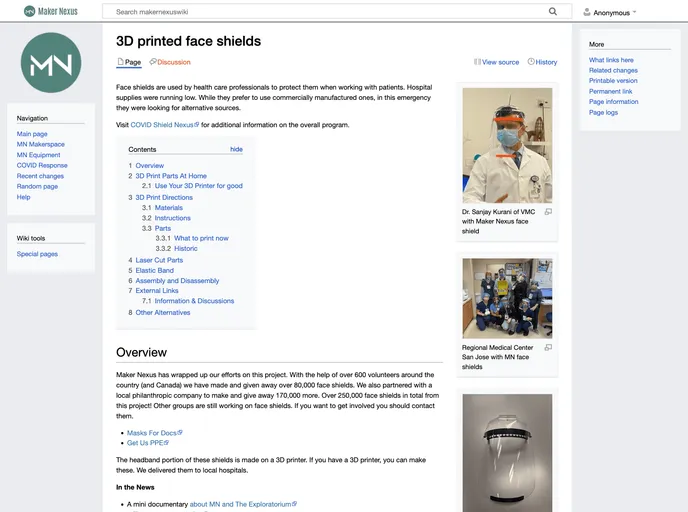Jump to Laser Cut Parts section
Viewport: 688px width, 512px height.
coord(159,260)
